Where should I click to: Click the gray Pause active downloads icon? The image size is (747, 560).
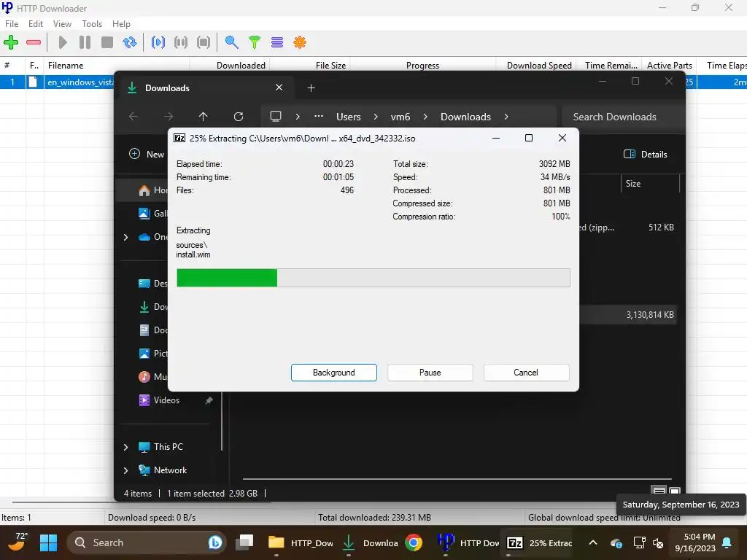[181, 42]
